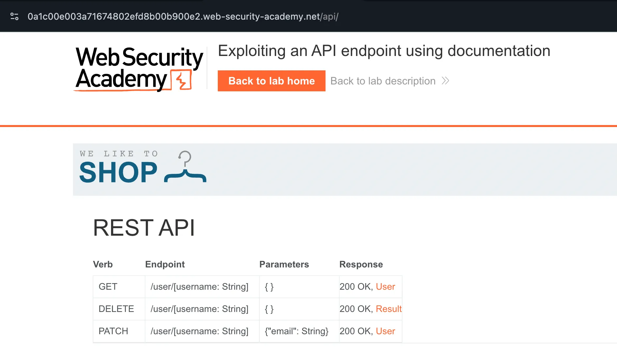This screenshot has width=617, height=364.
Task: Click the empty parameters cell for GET
Action: (269, 287)
